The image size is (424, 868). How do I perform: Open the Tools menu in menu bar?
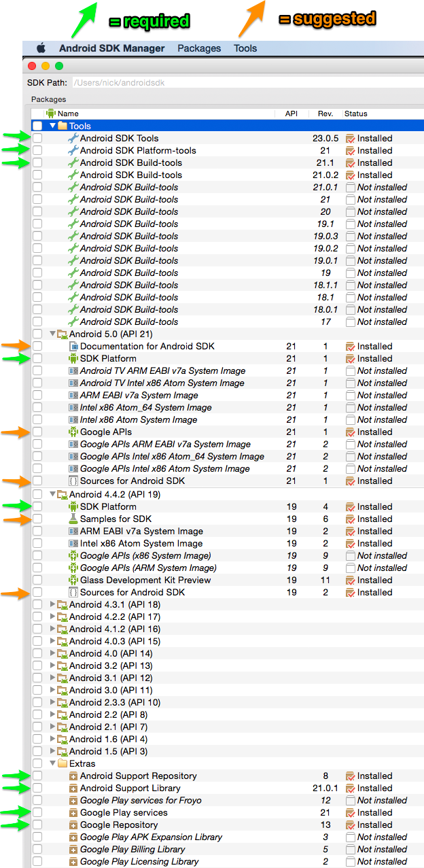(x=245, y=48)
